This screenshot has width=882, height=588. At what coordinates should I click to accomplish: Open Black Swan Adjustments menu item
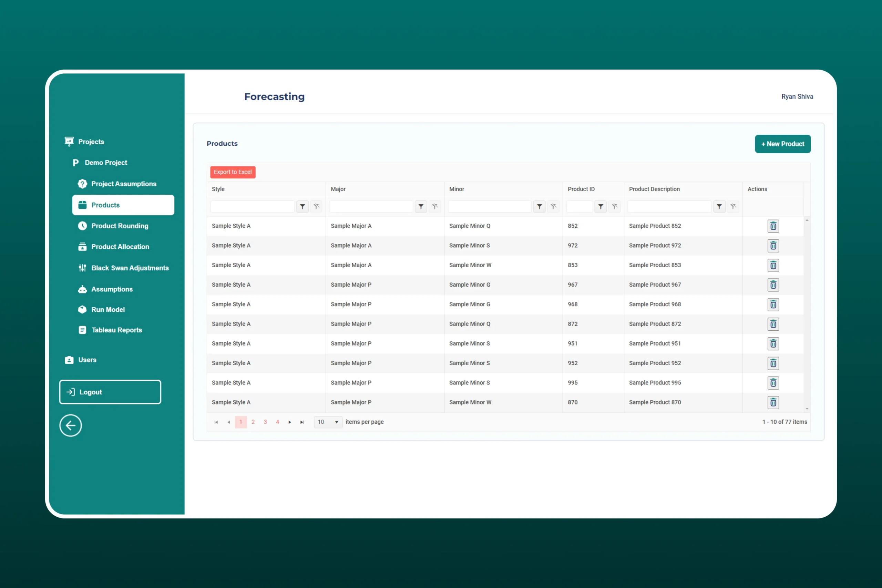click(130, 268)
